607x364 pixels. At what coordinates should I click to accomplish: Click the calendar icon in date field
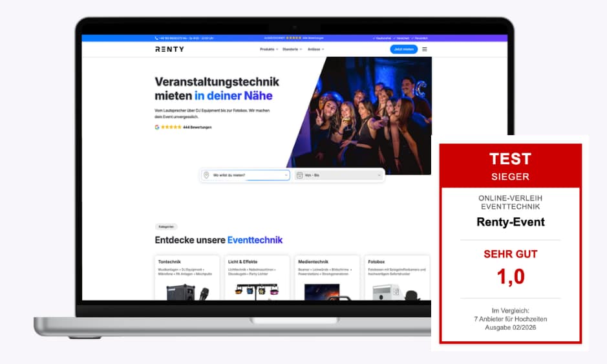point(299,175)
